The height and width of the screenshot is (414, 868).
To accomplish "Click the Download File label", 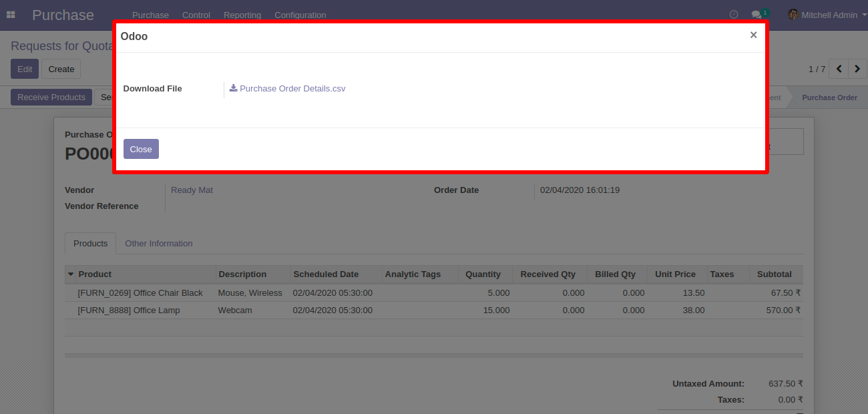I will (x=152, y=89).
